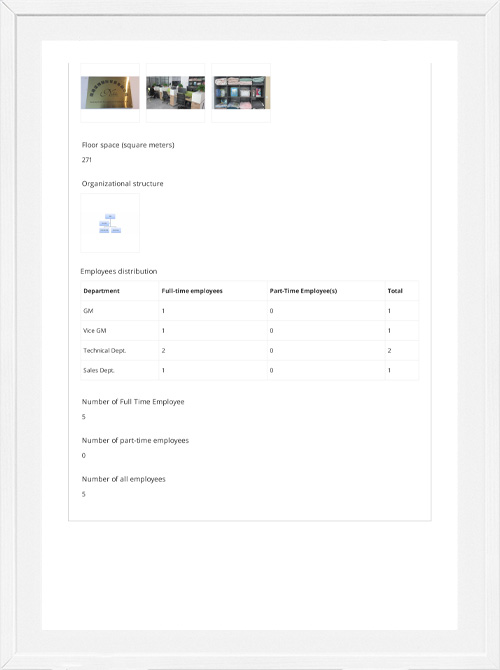This screenshot has width=500, height=670.
Task: Click the Number of all employees label
Action: [x=124, y=479]
